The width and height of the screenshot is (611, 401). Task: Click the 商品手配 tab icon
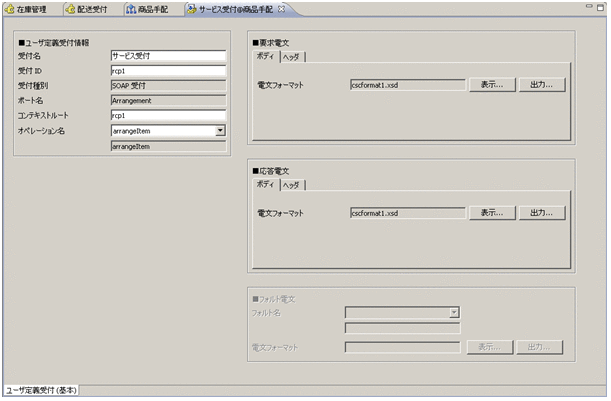click(131, 9)
